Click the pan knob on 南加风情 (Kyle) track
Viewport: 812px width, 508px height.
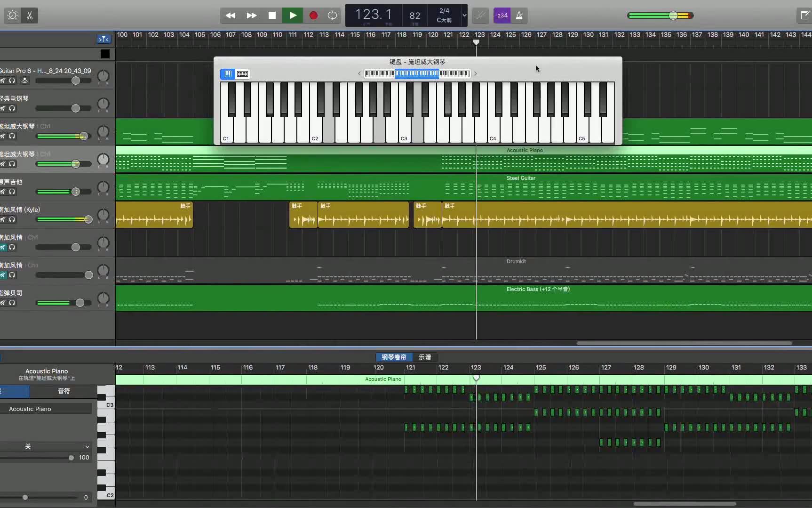[103, 215]
